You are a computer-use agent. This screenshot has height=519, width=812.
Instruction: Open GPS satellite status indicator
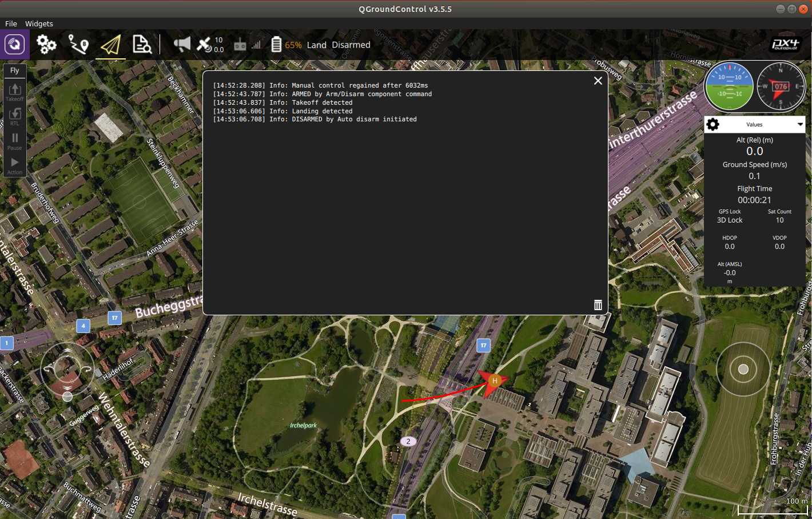click(x=210, y=45)
